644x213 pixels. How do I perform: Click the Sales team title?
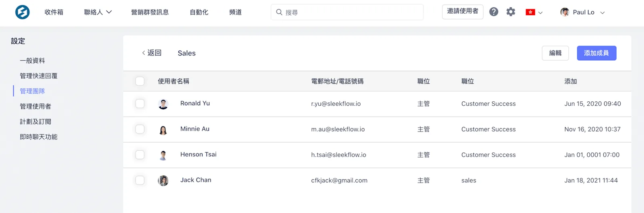[x=187, y=53]
